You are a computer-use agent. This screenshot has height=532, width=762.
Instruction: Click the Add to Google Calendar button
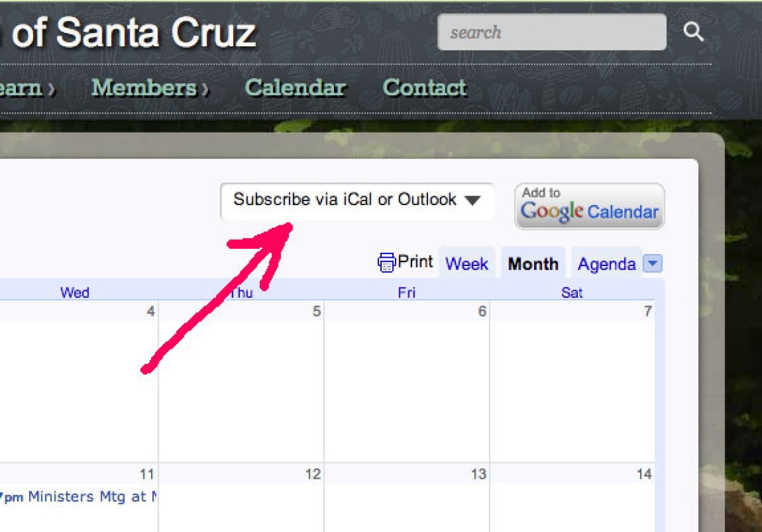589,206
